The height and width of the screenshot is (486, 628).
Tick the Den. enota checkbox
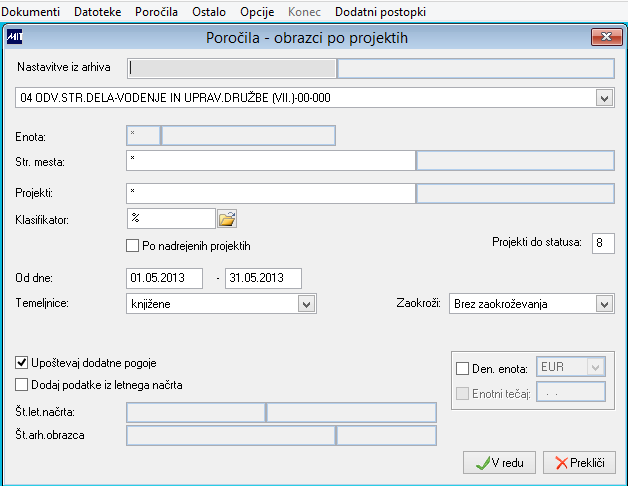click(462, 368)
